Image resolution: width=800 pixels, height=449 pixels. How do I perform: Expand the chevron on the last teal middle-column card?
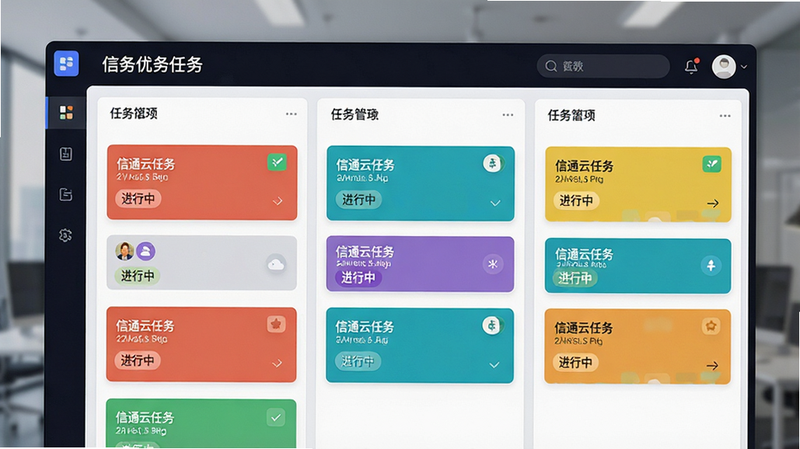pyautogui.click(x=494, y=365)
